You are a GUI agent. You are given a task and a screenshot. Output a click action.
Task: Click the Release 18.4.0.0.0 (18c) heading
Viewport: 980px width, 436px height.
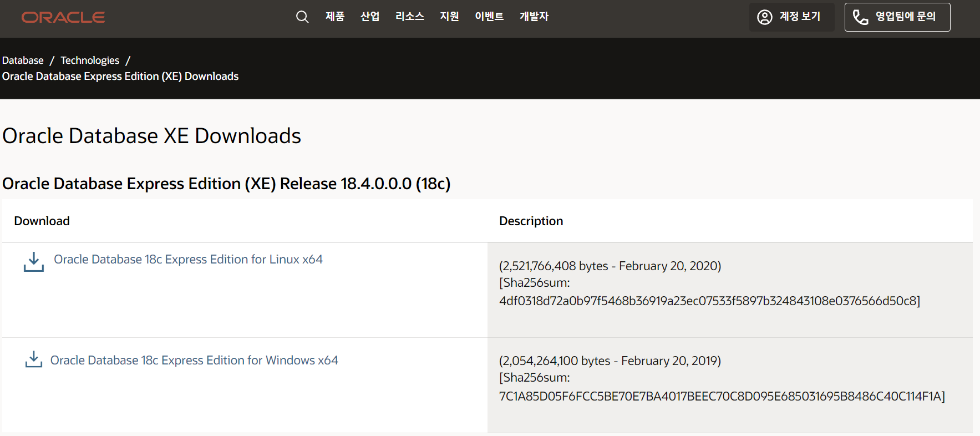click(226, 184)
